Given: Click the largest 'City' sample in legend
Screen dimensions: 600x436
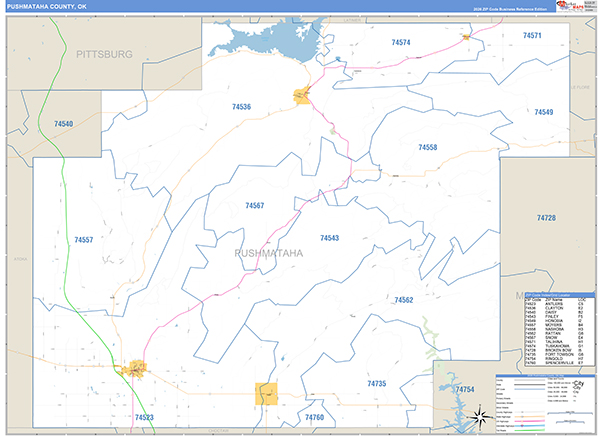Looking at the screenshot, I should (x=579, y=383).
